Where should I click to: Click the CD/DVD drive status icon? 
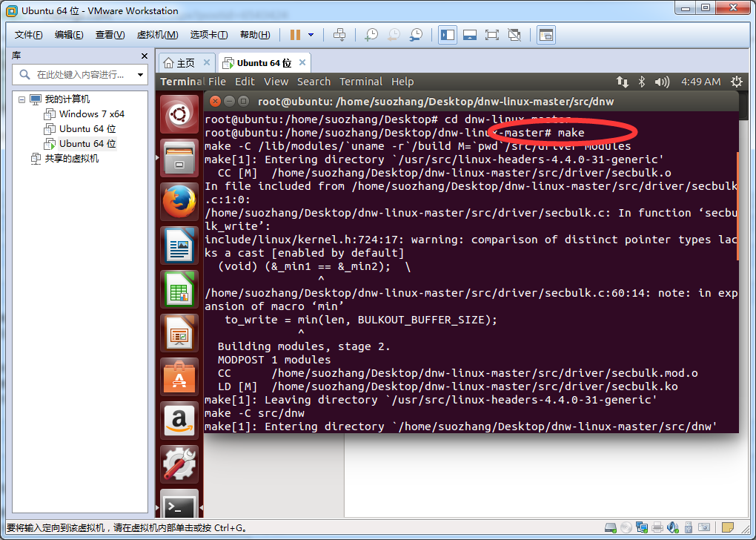(626, 527)
